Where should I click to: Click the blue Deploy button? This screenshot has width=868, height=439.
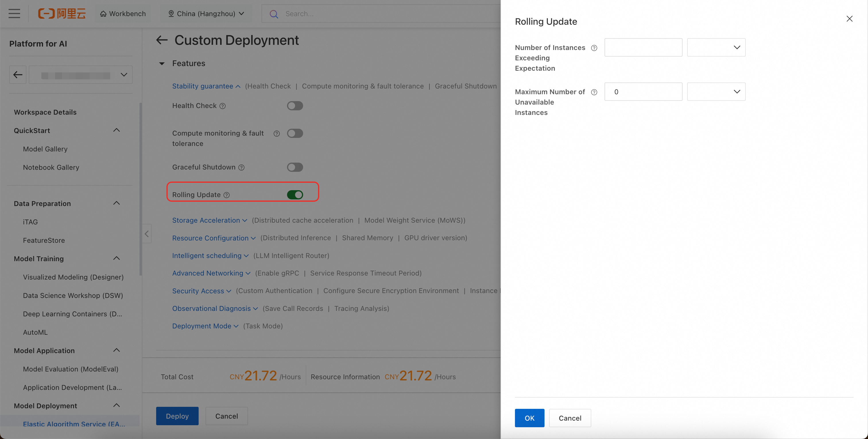(x=177, y=416)
